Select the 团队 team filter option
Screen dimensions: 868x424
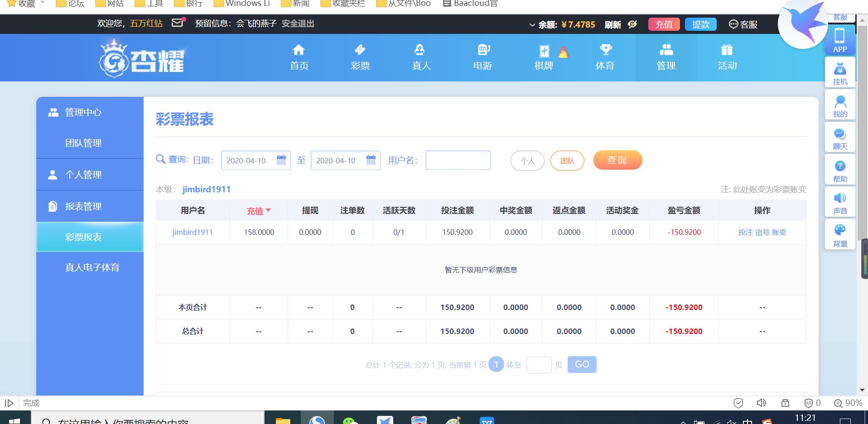coord(567,160)
